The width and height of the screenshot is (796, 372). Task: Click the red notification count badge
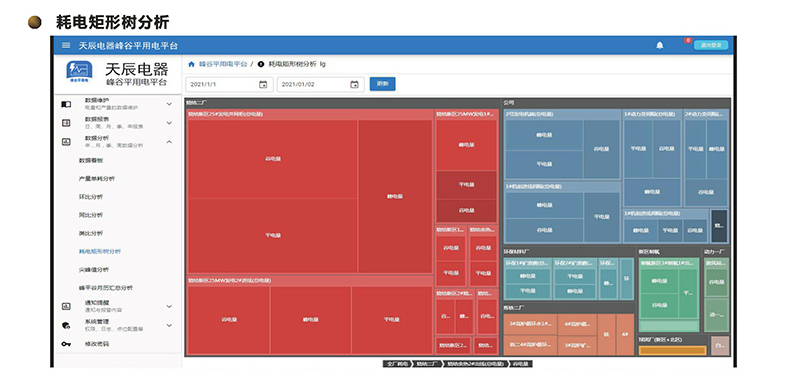coord(688,40)
